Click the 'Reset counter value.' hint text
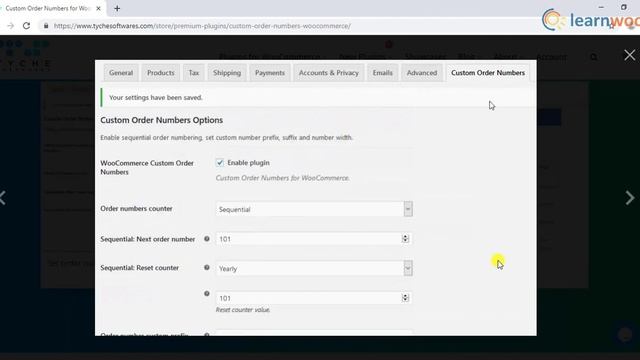Screen dimensions: 640x360 [243, 310]
